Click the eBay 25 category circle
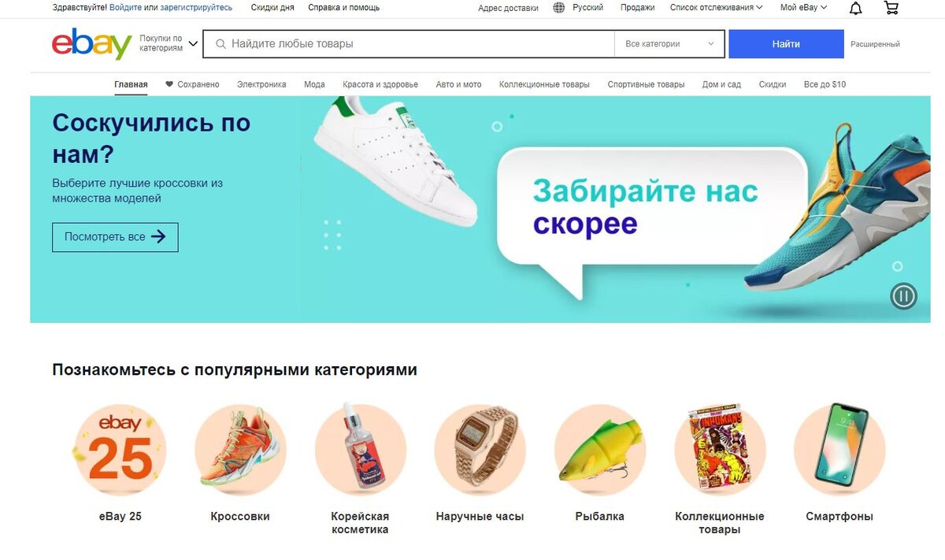The image size is (945, 560). [x=120, y=451]
